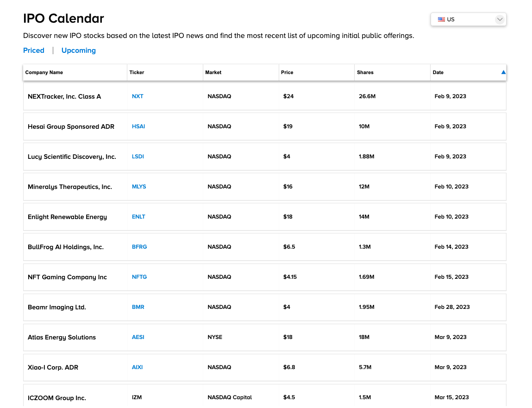The image size is (532, 408).
Task: Click the 26.6M shares value
Action: pos(367,96)
